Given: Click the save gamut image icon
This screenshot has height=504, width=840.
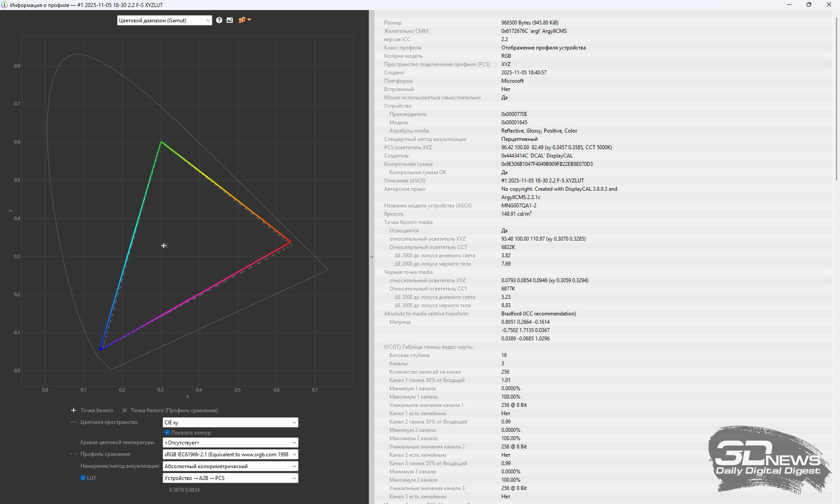Looking at the screenshot, I should (230, 20).
